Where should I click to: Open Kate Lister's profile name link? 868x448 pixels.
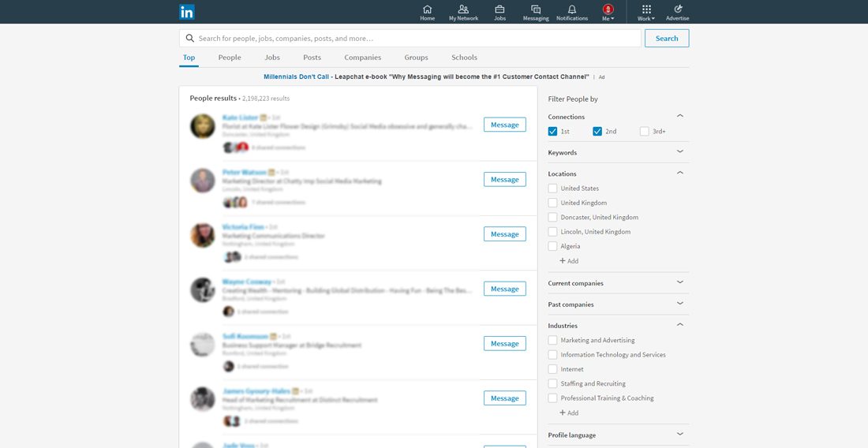click(x=240, y=118)
